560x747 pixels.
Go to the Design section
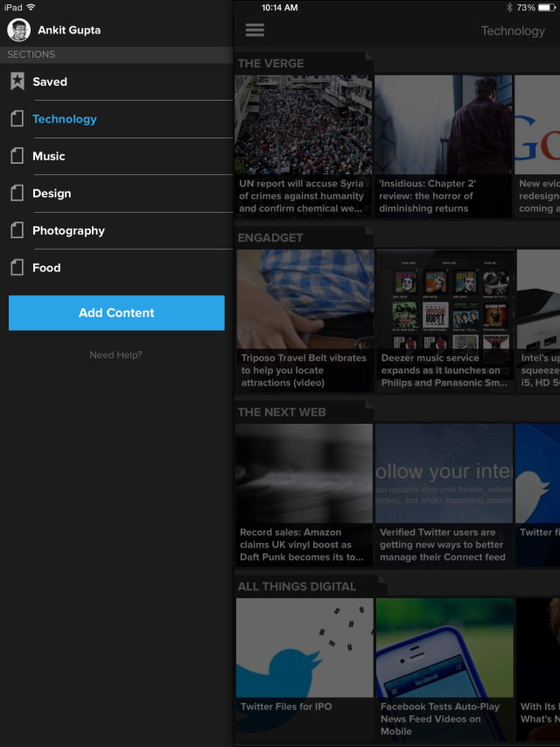116,193
